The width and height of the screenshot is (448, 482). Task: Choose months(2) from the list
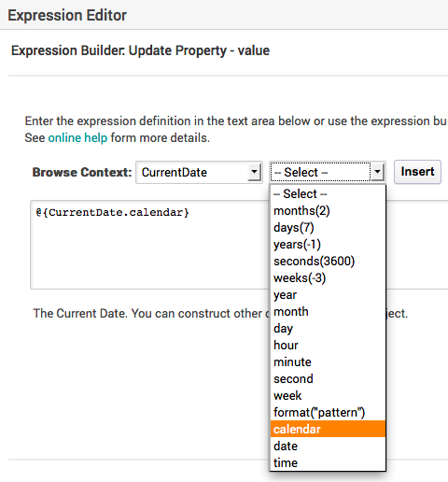pos(328,211)
